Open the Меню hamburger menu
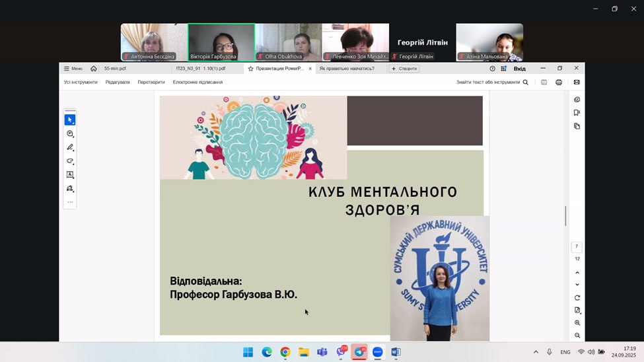 pos(73,69)
